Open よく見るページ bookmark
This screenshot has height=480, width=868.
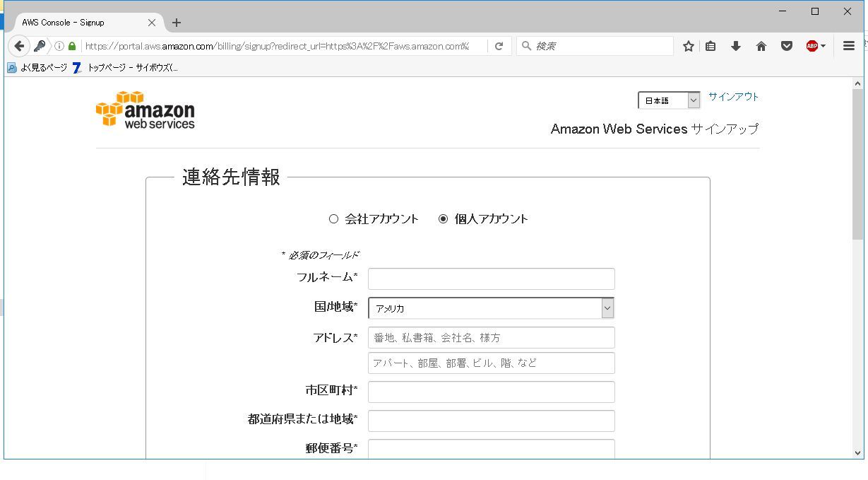[37, 68]
